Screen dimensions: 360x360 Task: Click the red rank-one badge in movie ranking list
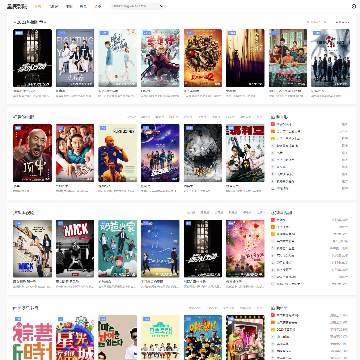pos(273,124)
